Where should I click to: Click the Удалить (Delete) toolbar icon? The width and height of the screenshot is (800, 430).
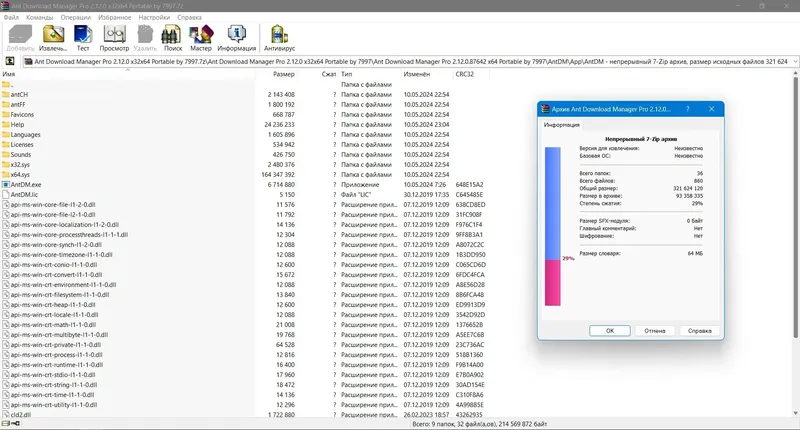click(145, 34)
